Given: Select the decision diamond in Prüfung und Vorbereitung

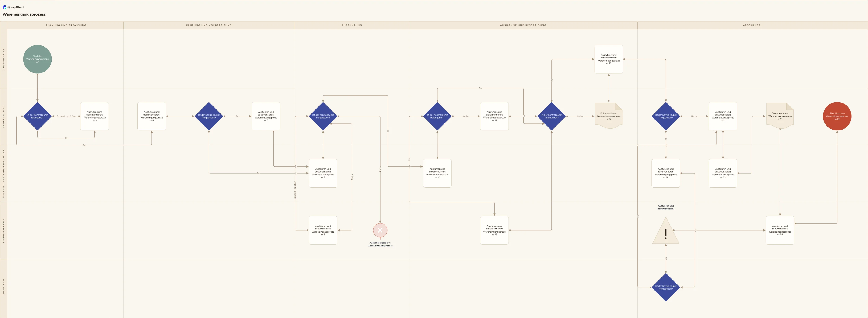Looking at the screenshot, I should (x=209, y=116).
